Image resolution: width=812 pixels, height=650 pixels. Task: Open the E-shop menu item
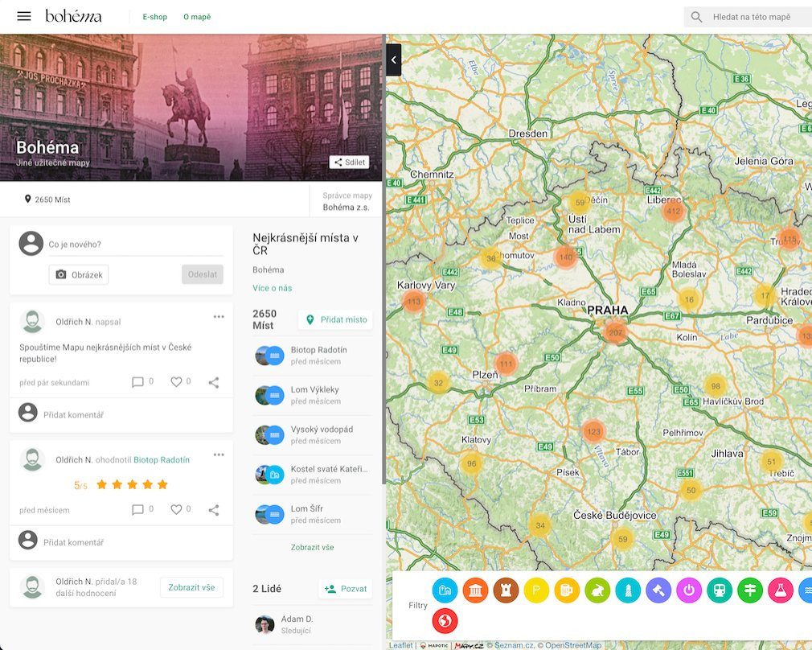(x=154, y=17)
